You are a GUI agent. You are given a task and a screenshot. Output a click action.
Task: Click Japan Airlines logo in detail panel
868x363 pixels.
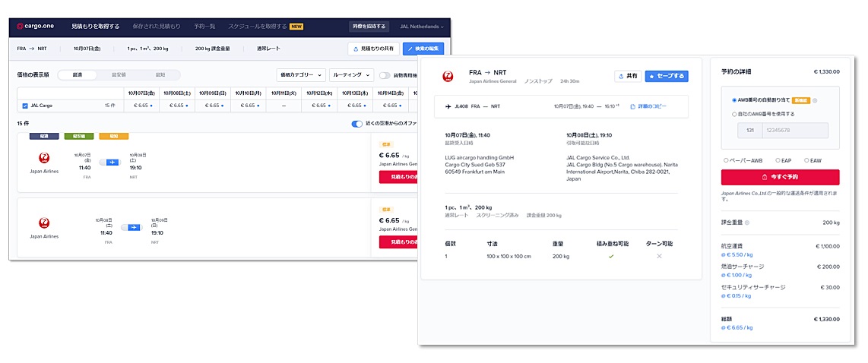447,77
